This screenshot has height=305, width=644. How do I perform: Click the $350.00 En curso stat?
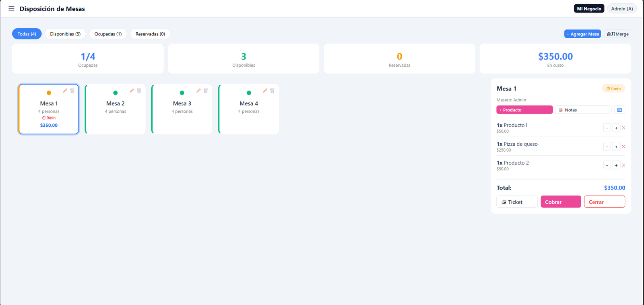click(x=555, y=59)
